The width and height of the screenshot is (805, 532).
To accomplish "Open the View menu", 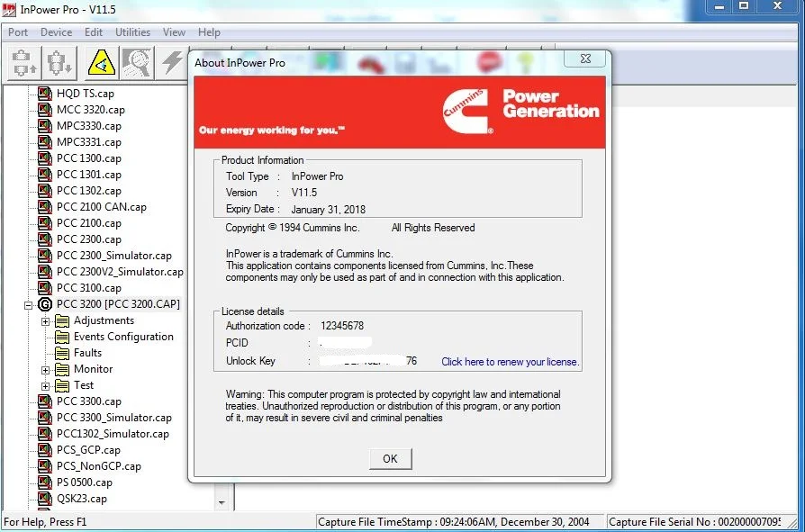I will (174, 32).
